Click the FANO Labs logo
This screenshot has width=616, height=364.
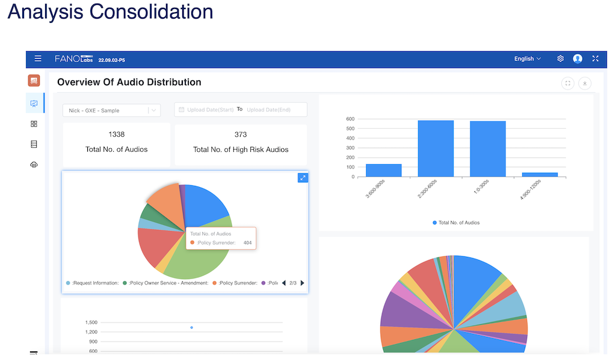(74, 59)
